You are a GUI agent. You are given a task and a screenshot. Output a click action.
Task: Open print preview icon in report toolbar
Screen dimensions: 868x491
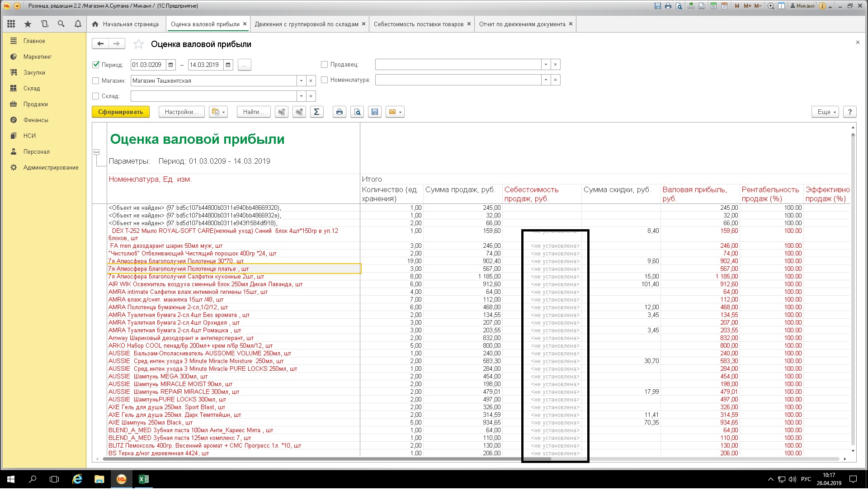357,112
